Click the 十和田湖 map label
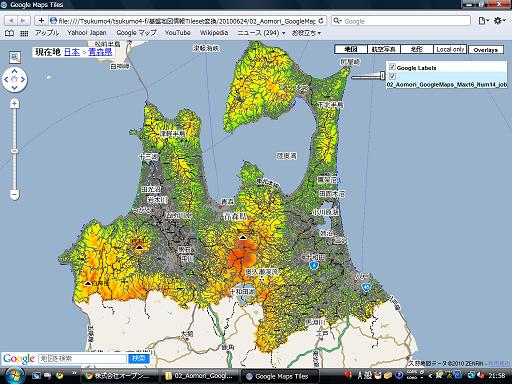Image resolution: width=512 pixels, height=384 pixels. tap(242, 292)
